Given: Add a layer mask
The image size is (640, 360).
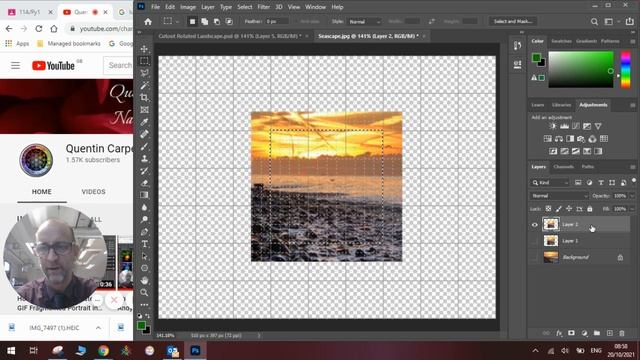Looking at the screenshot, I should click(x=571, y=333).
